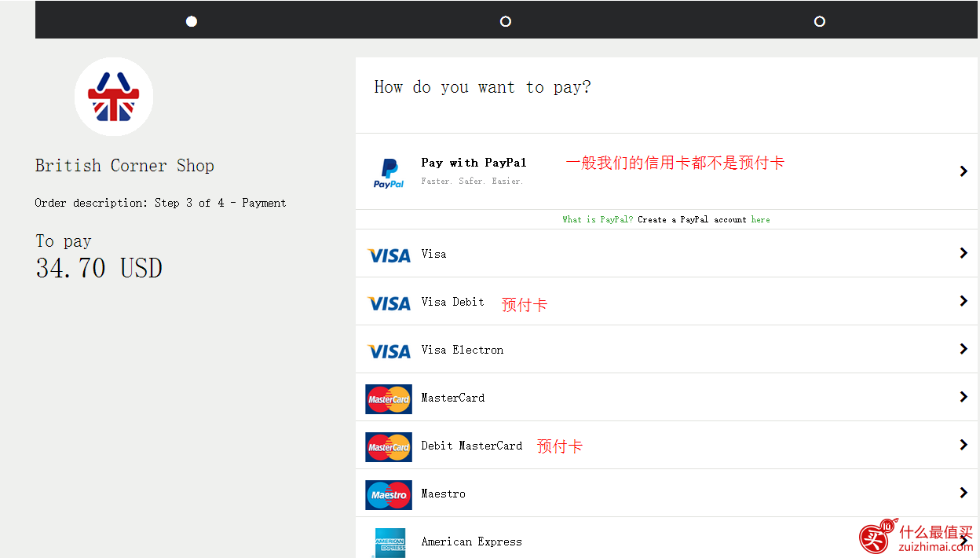The width and height of the screenshot is (980, 558).
Task: Choose the Visa Debit payment option
Action: (667, 301)
